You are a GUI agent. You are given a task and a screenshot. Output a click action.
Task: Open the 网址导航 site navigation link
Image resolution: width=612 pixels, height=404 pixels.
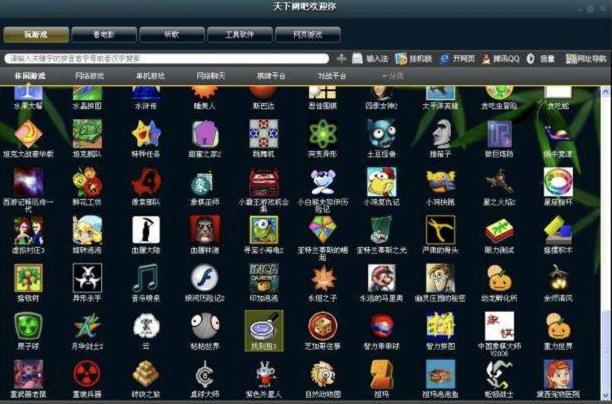586,59
